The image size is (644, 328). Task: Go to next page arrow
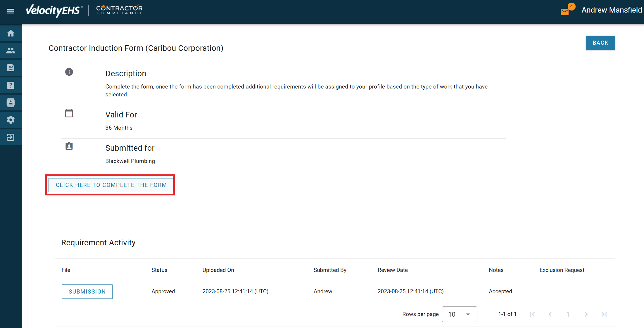click(x=586, y=314)
